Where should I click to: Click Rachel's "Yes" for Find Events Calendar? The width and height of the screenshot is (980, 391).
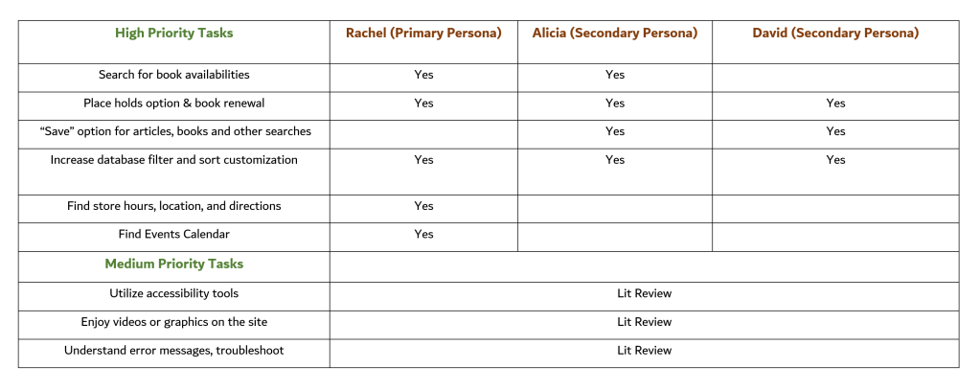coord(423,234)
